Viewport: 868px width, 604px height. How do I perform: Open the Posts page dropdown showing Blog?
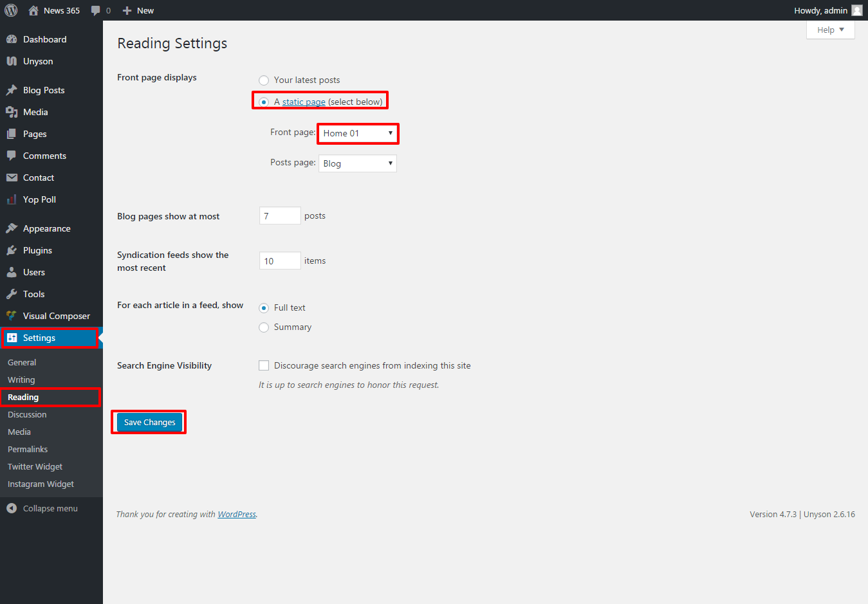pos(358,163)
